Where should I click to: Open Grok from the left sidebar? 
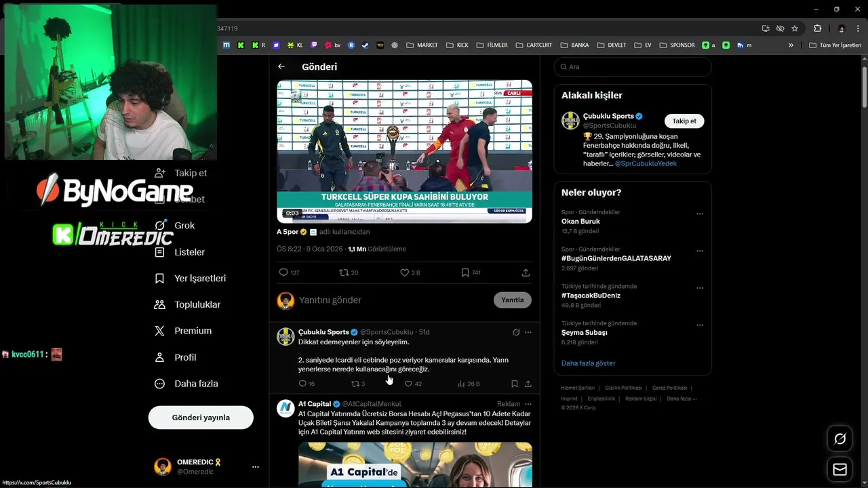coord(174,226)
